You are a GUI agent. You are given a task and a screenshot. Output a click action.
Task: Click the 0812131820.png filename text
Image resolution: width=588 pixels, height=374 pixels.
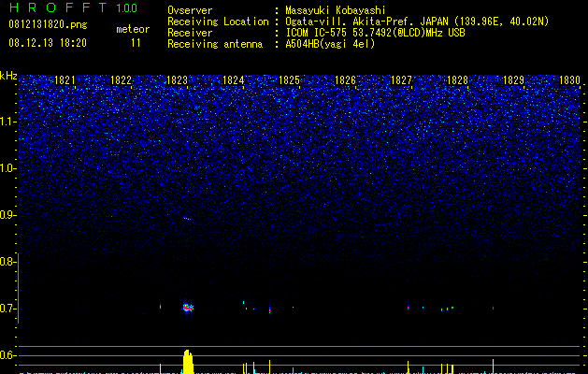[48, 25]
